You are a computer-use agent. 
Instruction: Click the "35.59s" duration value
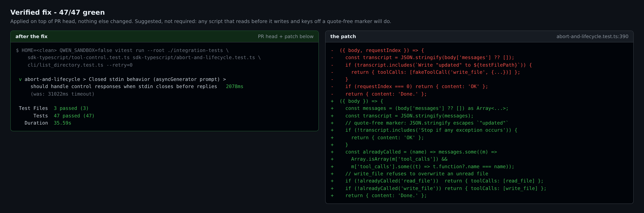(x=62, y=123)
